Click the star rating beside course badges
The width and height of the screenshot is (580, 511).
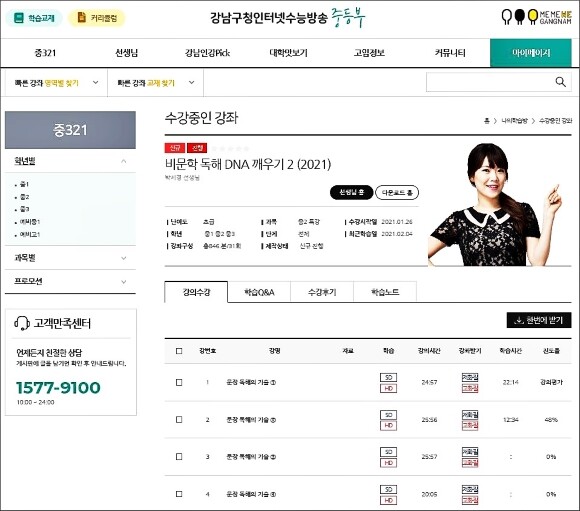pos(230,148)
